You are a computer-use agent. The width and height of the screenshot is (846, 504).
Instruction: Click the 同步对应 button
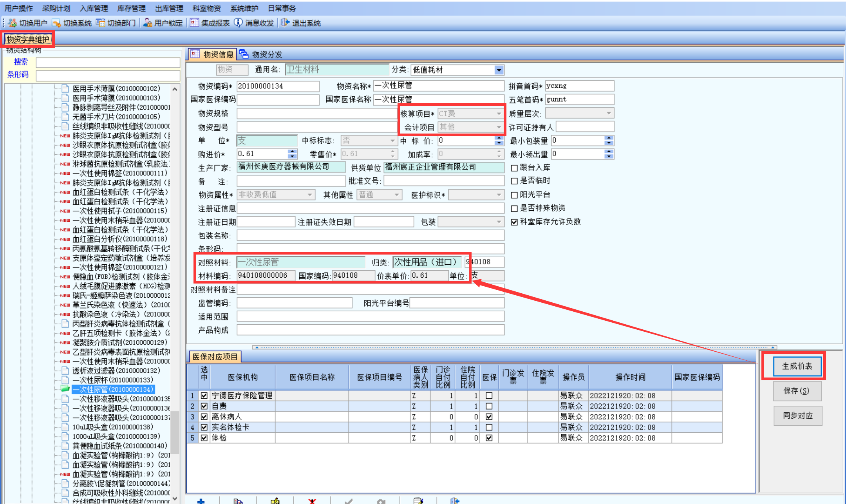(797, 415)
